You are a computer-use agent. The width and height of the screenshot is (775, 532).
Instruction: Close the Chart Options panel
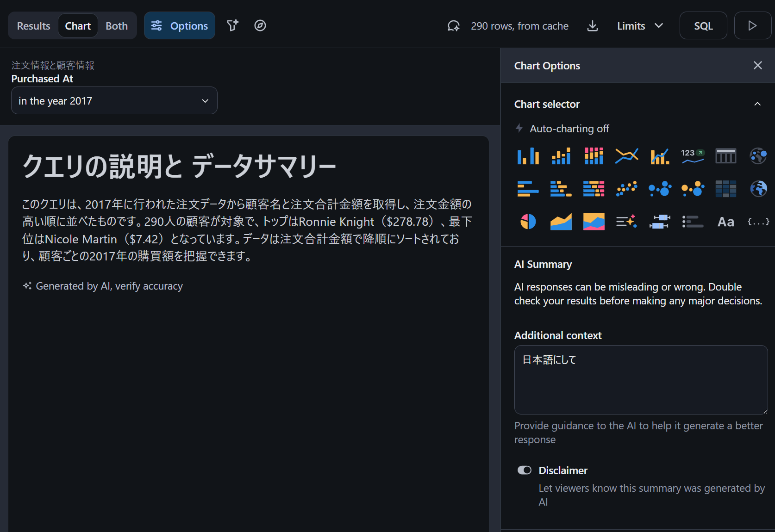(x=757, y=66)
